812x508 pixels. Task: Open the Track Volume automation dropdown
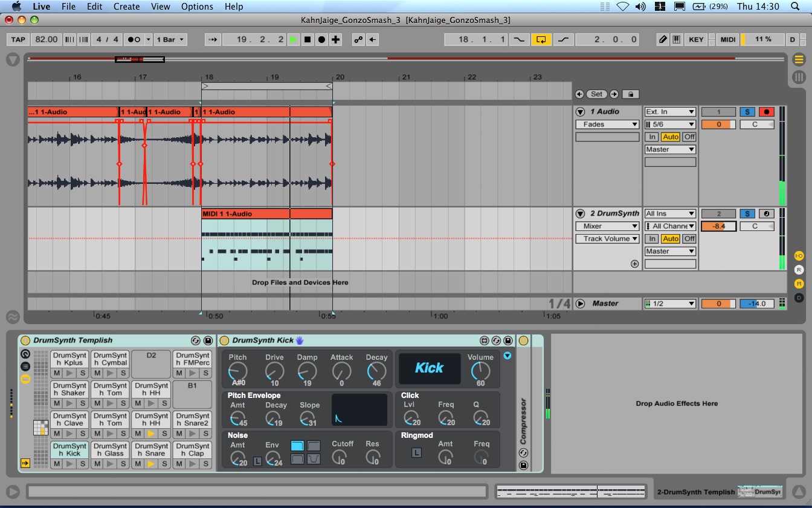(607, 239)
